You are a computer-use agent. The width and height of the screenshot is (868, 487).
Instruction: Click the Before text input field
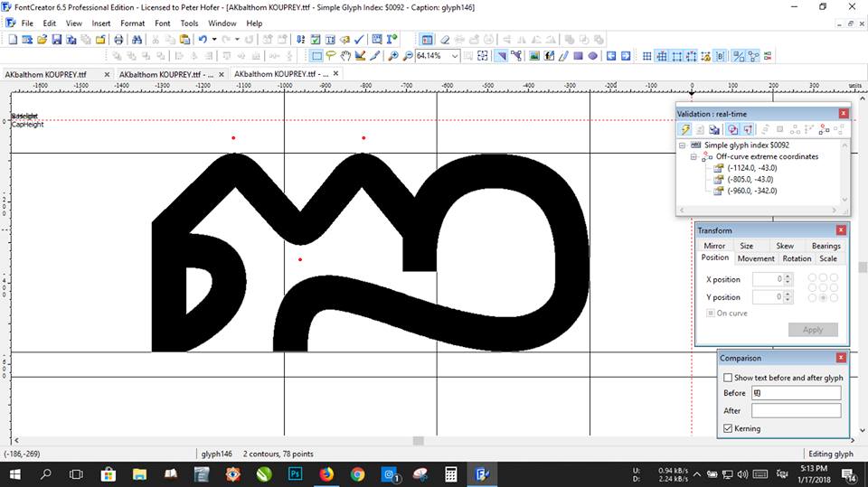tap(796, 393)
